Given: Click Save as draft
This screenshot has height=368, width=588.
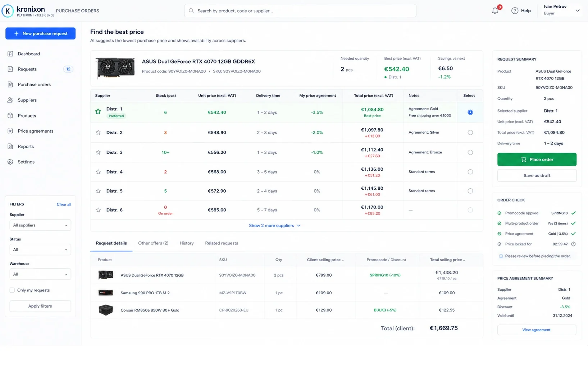Looking at the screenshot, I should pos(537,176).
